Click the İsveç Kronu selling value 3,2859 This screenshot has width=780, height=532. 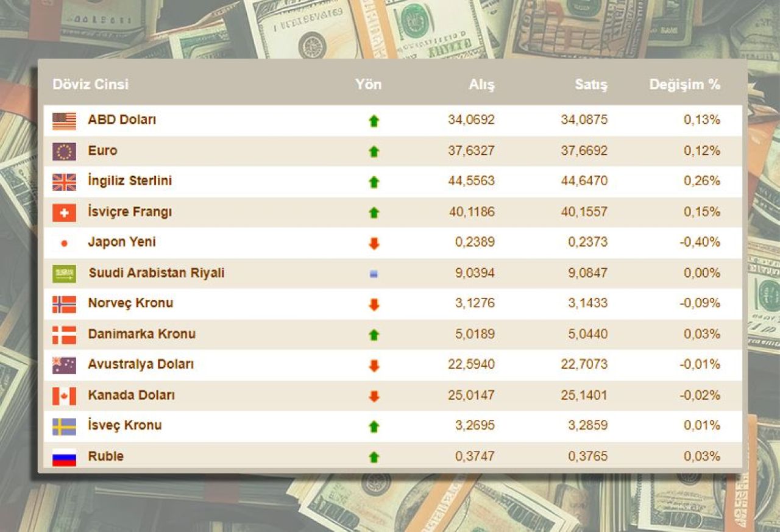click(587, 425)
